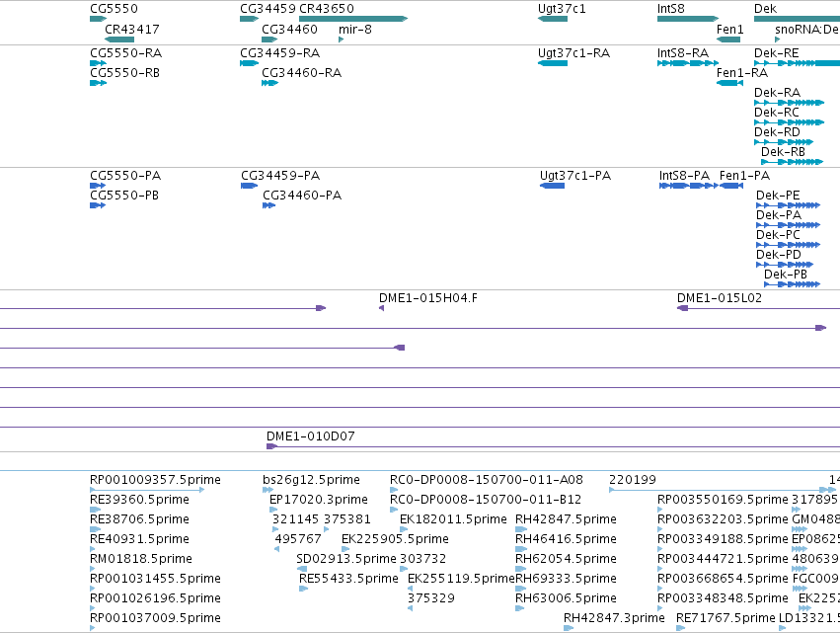Viewport: 840px width, 633px height.
Task: Click EST RE40931.5prime
Action: (x=140, y=539)
